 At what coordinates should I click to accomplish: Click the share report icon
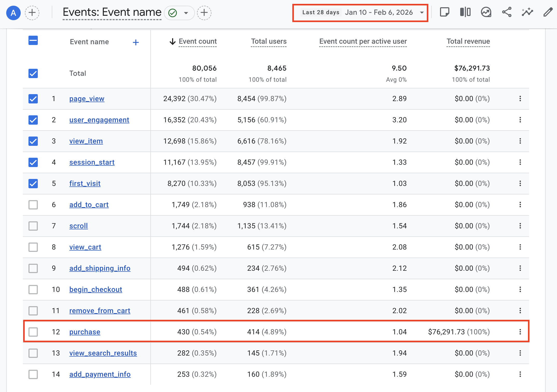(x=507, y=12)
